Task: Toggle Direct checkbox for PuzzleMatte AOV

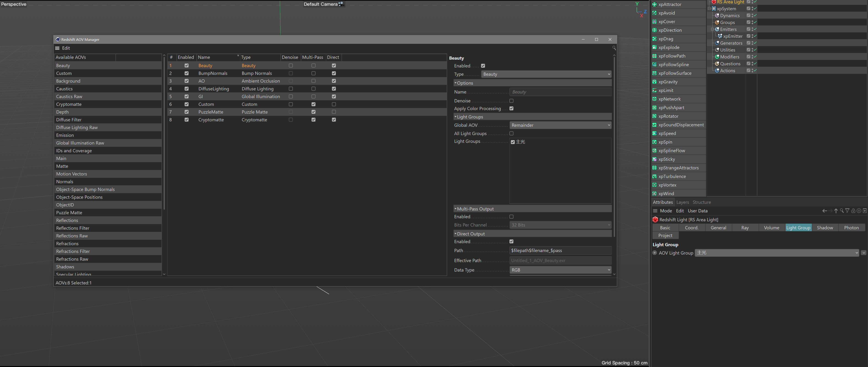Action: coord(334,112)
